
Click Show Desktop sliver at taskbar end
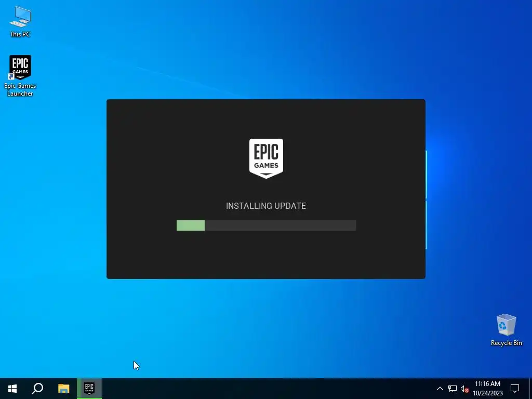(530, 389)
